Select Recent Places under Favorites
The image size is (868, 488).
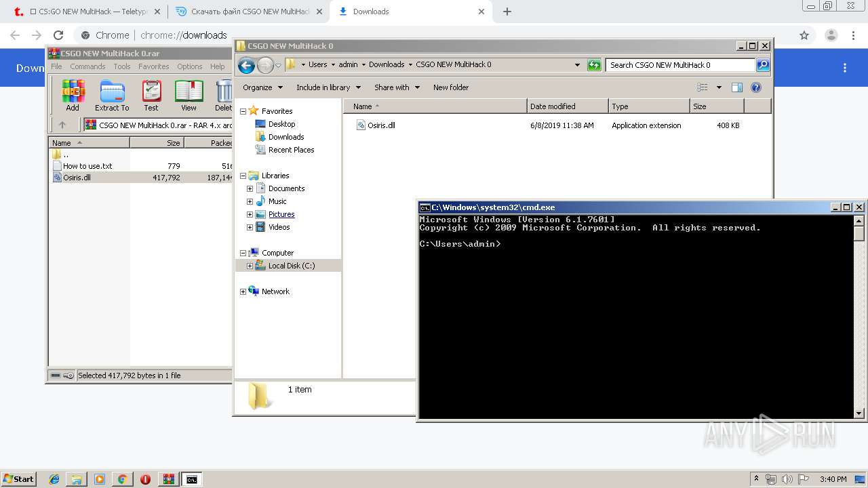291,150
